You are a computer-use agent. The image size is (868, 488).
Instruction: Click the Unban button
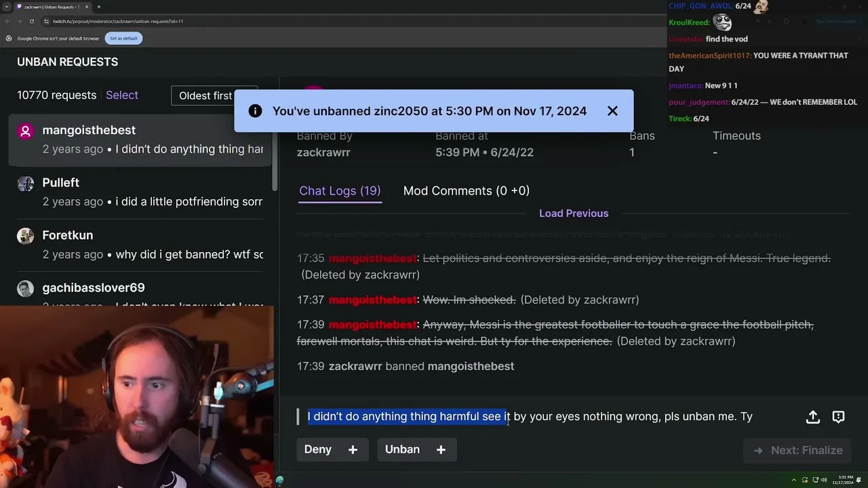pyautogui.click(x=417, y=449)
